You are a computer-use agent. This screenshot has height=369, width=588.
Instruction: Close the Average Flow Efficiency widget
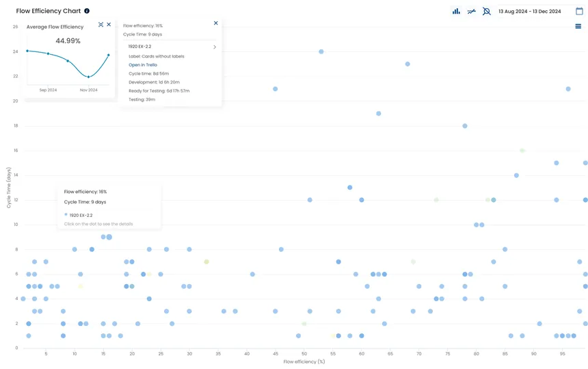109,25
